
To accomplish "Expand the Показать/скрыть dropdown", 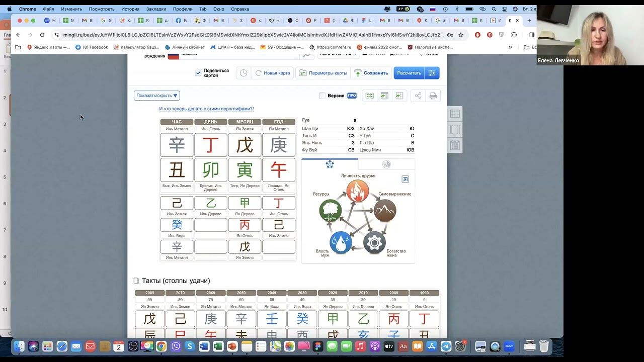I will point(157,96).
